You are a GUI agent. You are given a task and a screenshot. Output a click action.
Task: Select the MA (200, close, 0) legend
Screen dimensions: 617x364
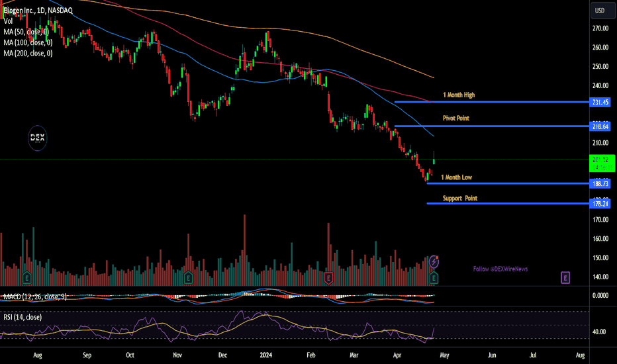28,53
